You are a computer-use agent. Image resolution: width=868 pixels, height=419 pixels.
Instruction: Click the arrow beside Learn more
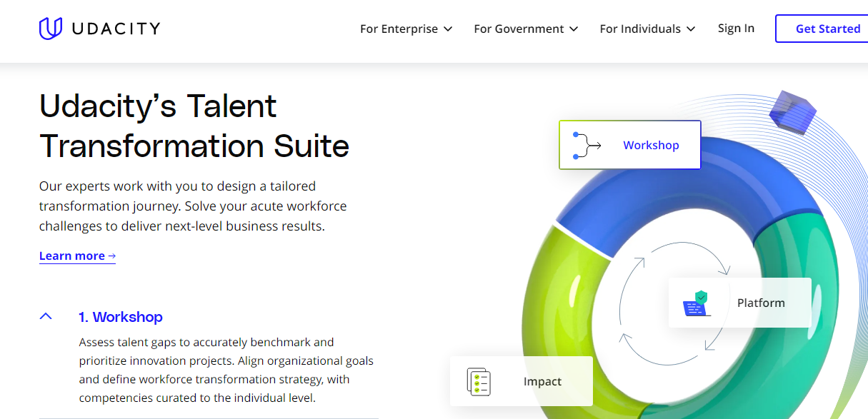pyautogui.click(x=111, y=256)
